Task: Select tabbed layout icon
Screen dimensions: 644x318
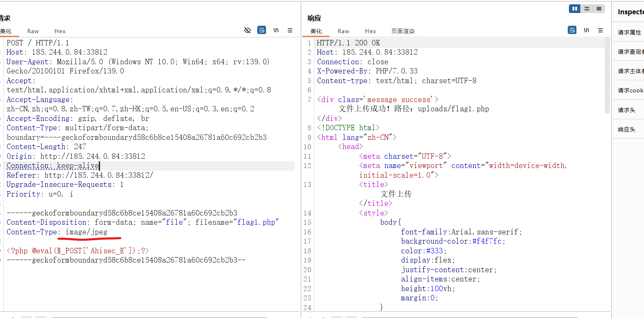Action: point(599,8)
